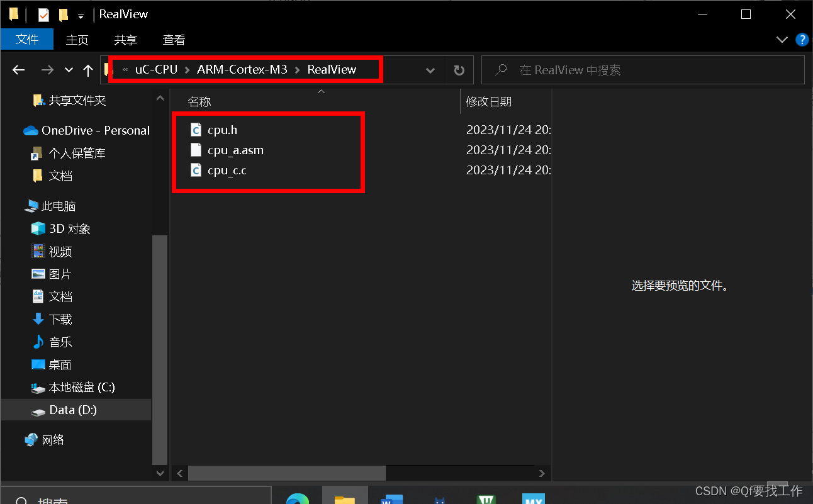Open 个人保管库 under OneDrive
Image resolution: width=813 pixels, height=504 pixels.
pyautogui.click(x=77, y=154)
